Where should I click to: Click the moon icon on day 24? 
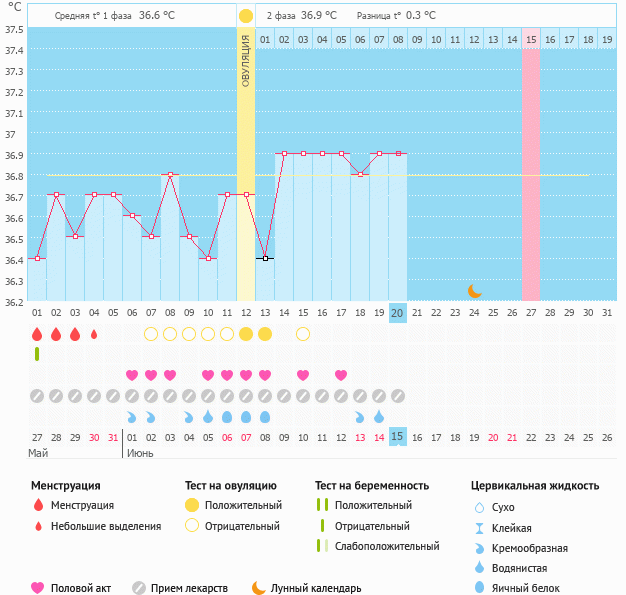[x=475, y=291]
